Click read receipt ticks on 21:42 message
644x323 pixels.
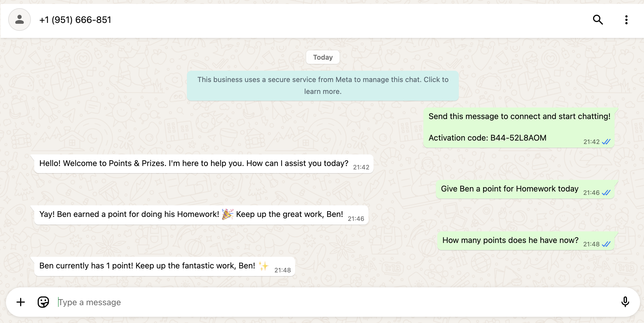[606, 142]
